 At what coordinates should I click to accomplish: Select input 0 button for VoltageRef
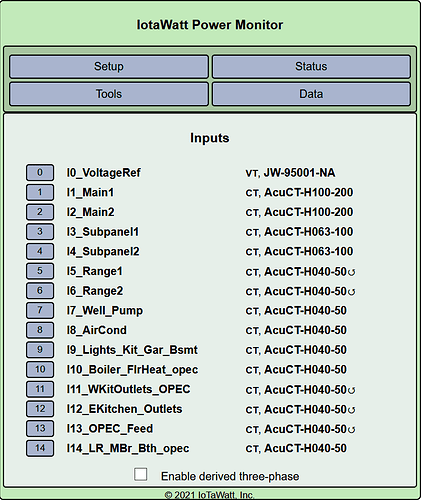[x=40, y=173]
